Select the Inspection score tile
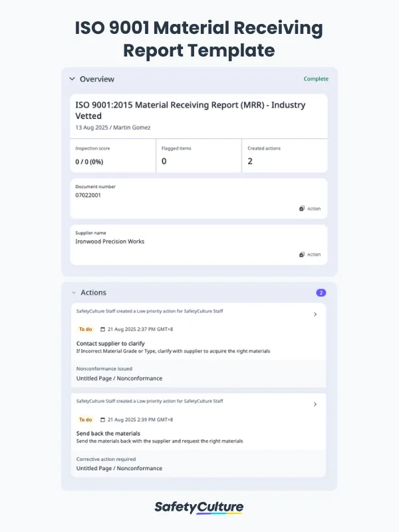The height and width of the screenshot is (532, 399). click(113, 156)
